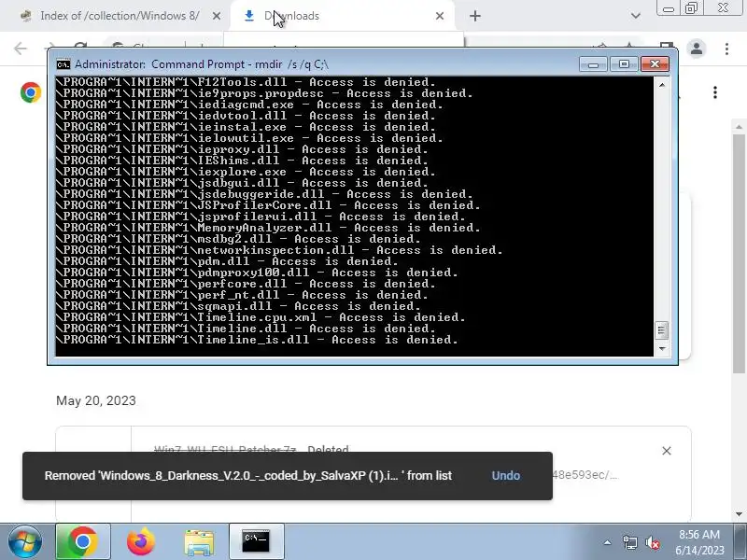
Task: Open the clock showing 8:56 AM
Action: [699, 542]
